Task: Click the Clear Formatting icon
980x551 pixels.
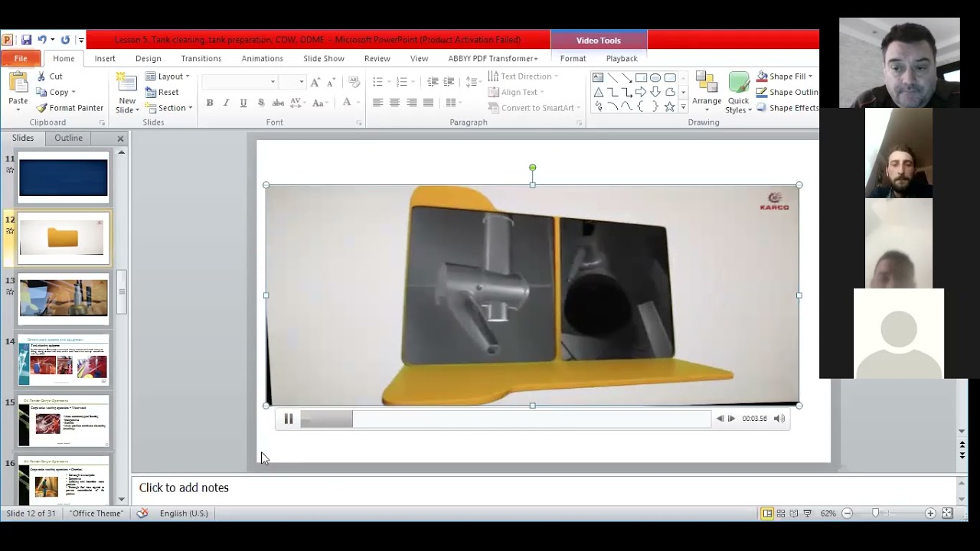Action: click(353, 82)
